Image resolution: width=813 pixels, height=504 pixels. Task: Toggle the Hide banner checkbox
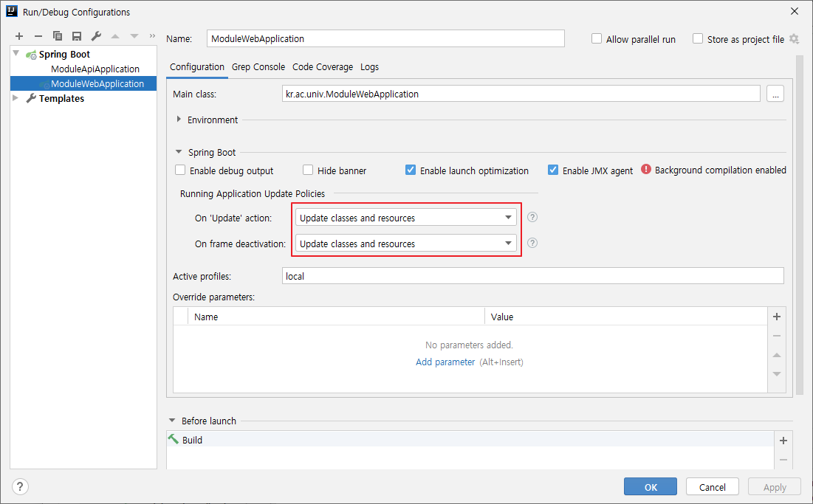point(308,170)
